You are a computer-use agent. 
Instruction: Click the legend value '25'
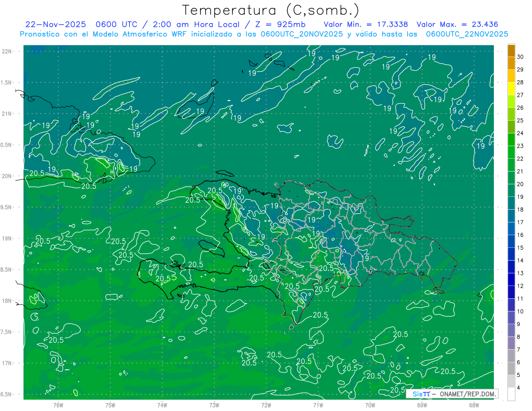point(520,120)
